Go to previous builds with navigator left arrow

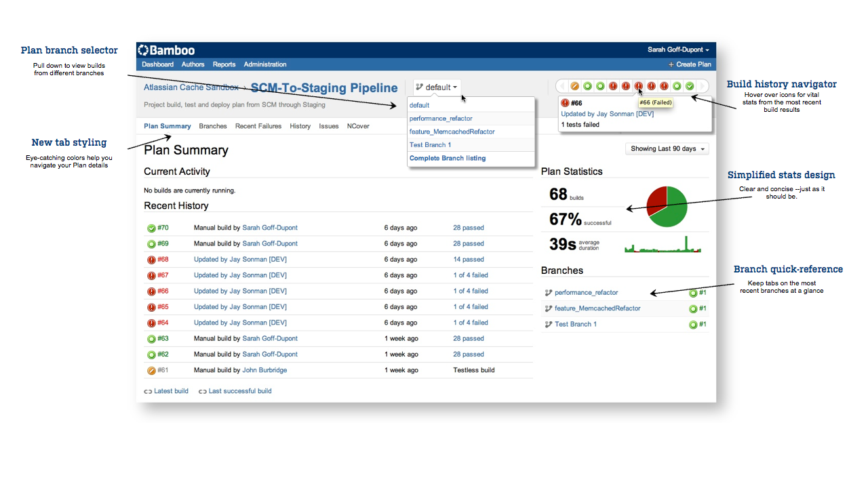click(x=562, y=86)
